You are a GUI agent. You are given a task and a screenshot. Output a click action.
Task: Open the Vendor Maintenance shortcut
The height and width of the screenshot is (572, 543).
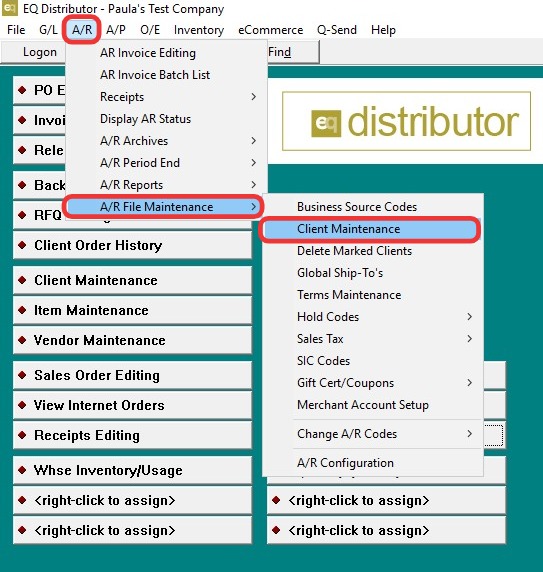[132, 340]
